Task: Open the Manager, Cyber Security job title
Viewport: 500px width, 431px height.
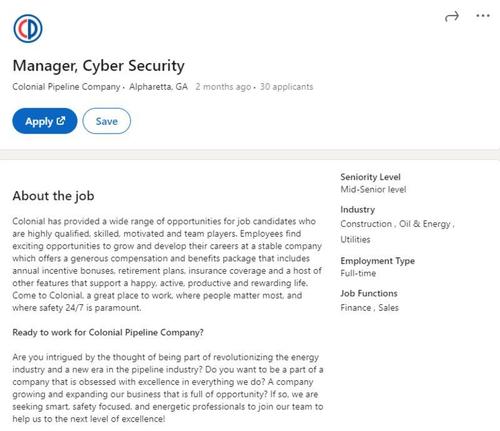Action: coord(98,66)
